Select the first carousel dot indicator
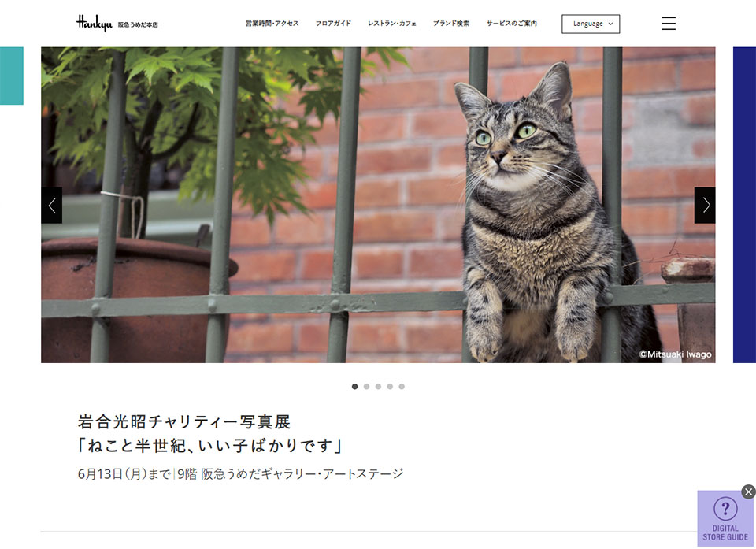 (355, 387)
